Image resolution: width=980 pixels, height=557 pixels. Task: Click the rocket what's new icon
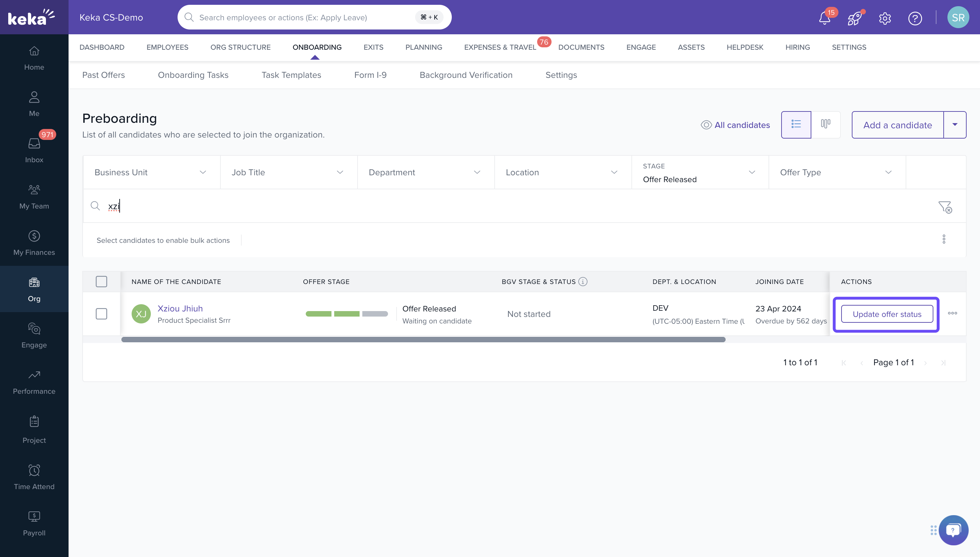(x=854, y=18)
